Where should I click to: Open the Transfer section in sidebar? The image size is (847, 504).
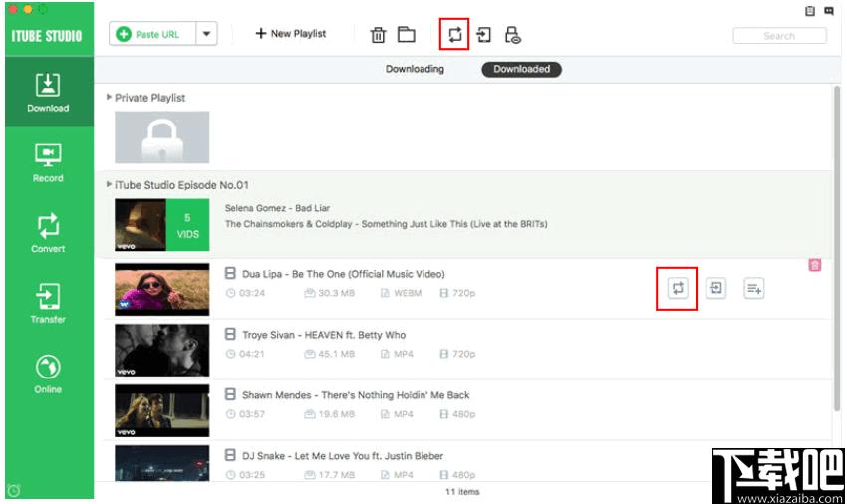click(x=48, y=303)
